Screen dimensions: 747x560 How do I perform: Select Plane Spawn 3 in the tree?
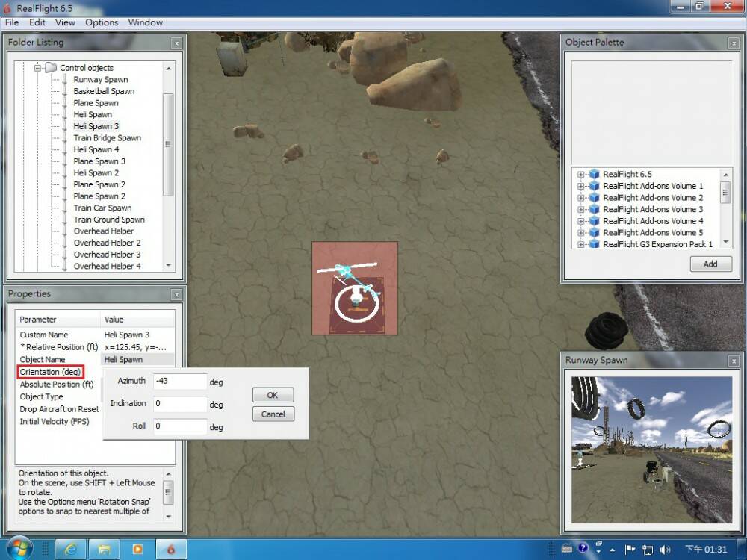[99, 161]
